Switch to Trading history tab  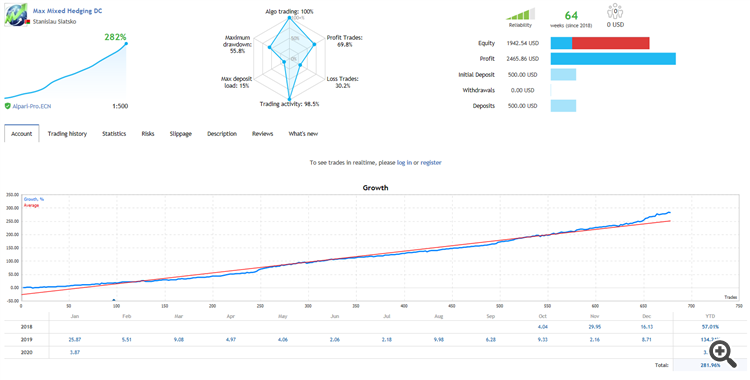[x=67, y=134]
